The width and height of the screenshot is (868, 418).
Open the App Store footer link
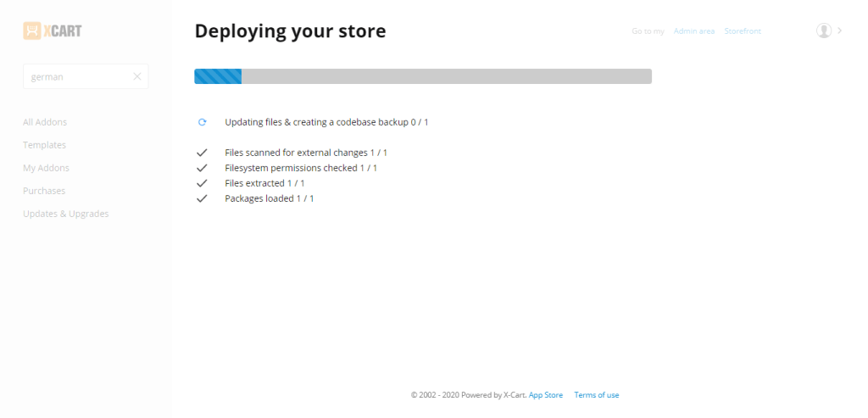click(546, 395)
